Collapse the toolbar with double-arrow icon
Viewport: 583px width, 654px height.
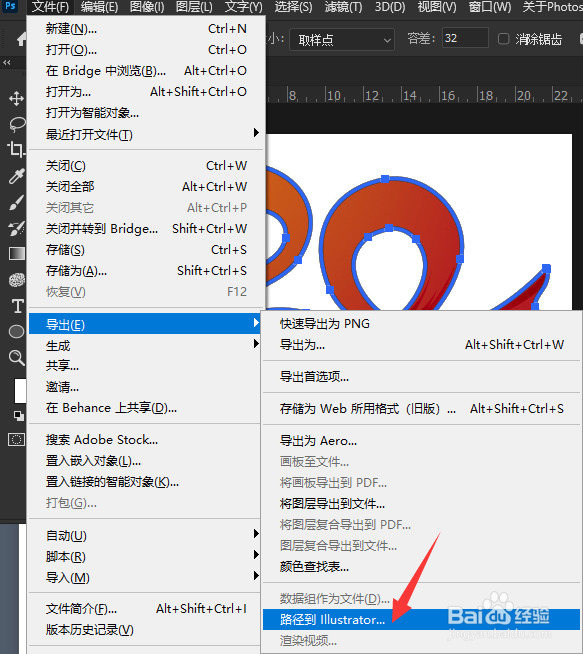point(7,63)
